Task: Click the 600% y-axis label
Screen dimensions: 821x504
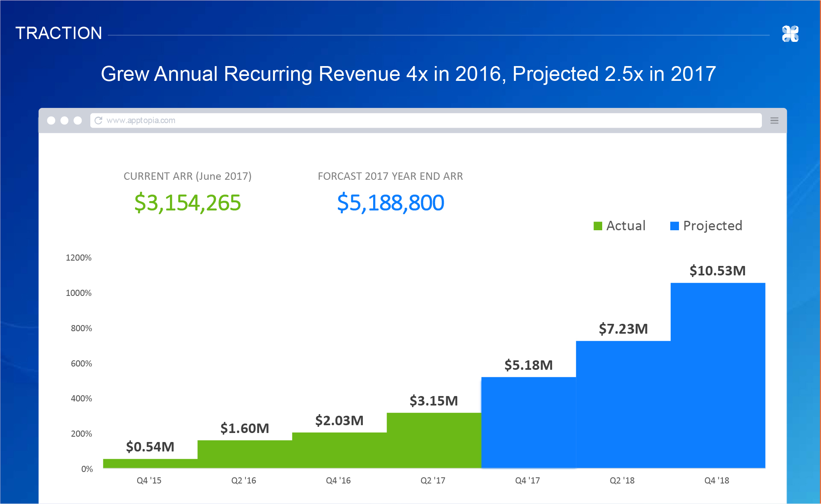Action: pyautogui.click(x=81, y=364)
